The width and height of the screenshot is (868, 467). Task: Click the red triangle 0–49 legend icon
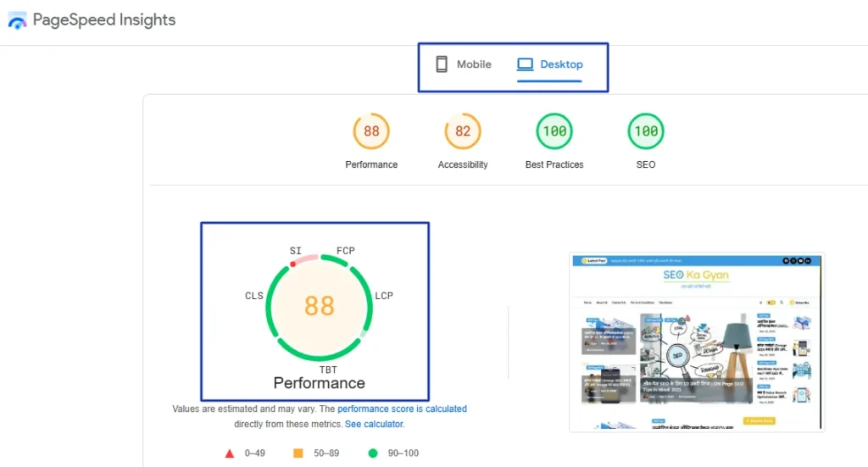pyautogui.click(x=229, y=453)
